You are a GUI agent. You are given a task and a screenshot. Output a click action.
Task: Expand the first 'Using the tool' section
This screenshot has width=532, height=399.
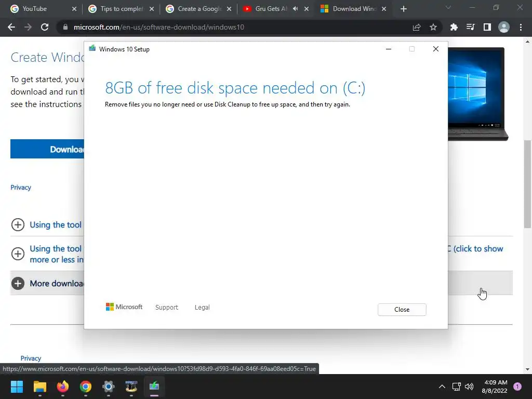(18, 224)
